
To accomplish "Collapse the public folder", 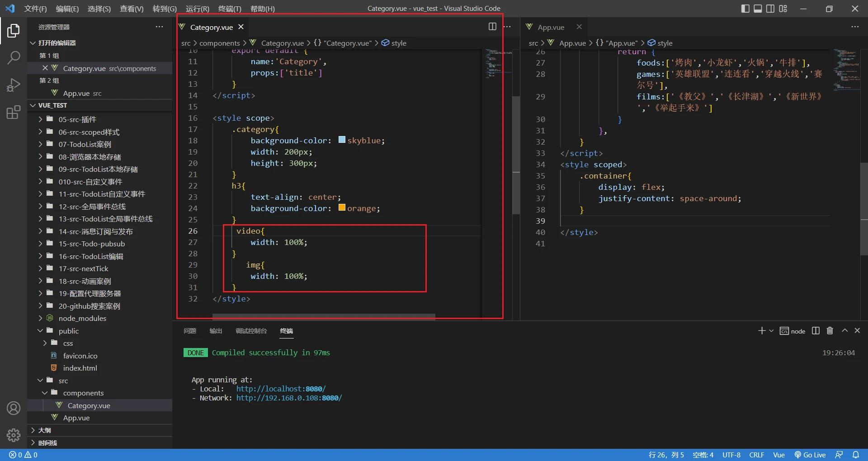I will [x=68, y=331].
